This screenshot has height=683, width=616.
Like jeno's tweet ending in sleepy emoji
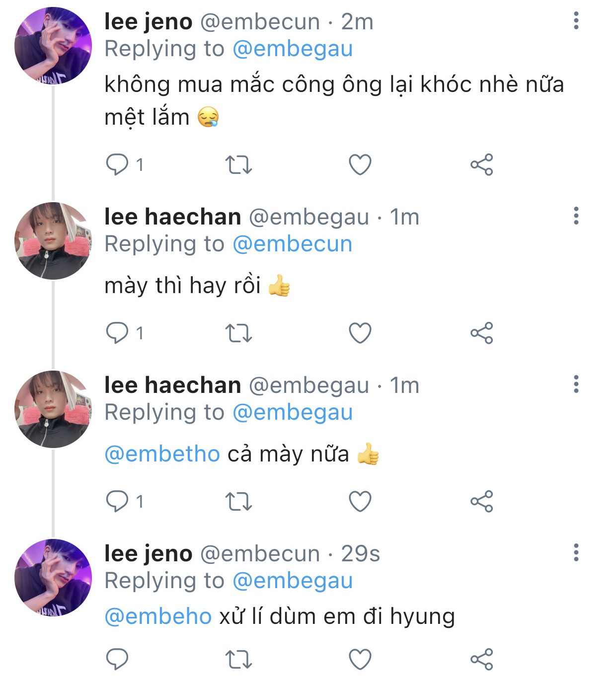360,165
